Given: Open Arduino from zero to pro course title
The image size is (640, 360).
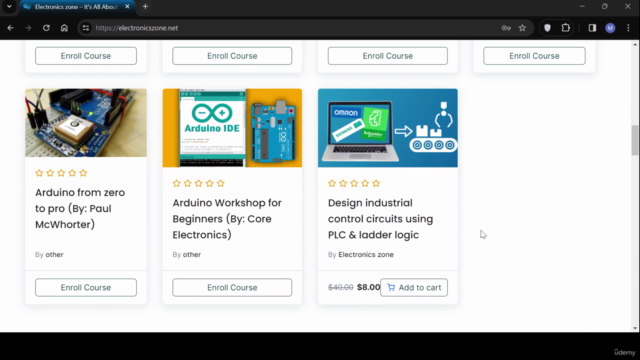Looking at the screenshot, I should [80, 208].
